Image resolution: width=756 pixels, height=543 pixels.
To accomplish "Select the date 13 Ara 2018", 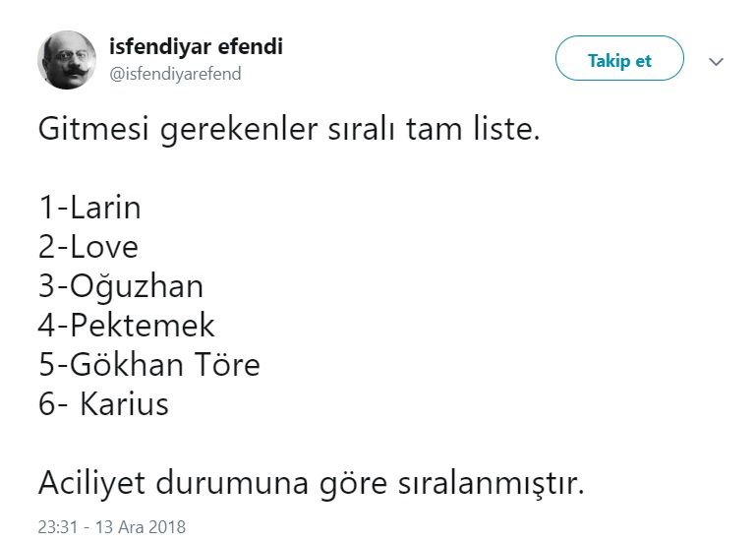I will 141,527.
